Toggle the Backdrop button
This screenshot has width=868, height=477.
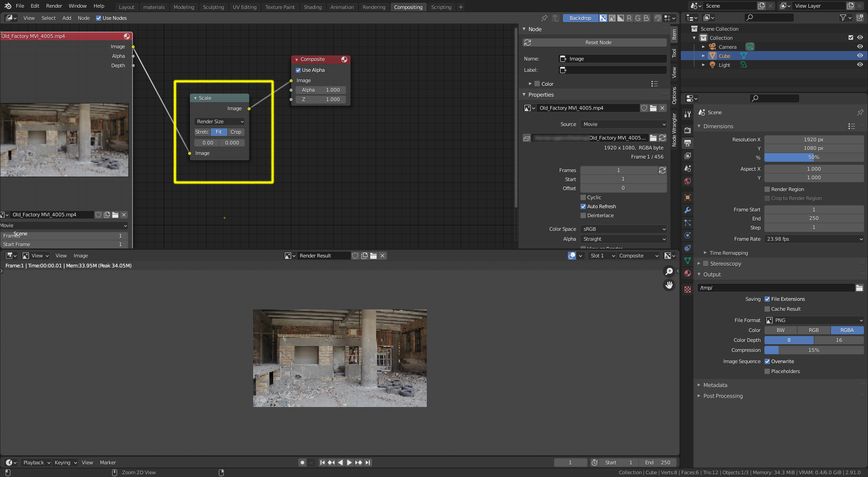pos(580,18)
